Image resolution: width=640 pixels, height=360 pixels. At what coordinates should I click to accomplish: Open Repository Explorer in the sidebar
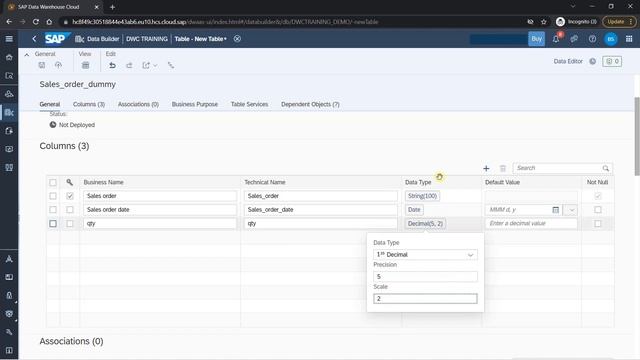(x=9, y=76)
